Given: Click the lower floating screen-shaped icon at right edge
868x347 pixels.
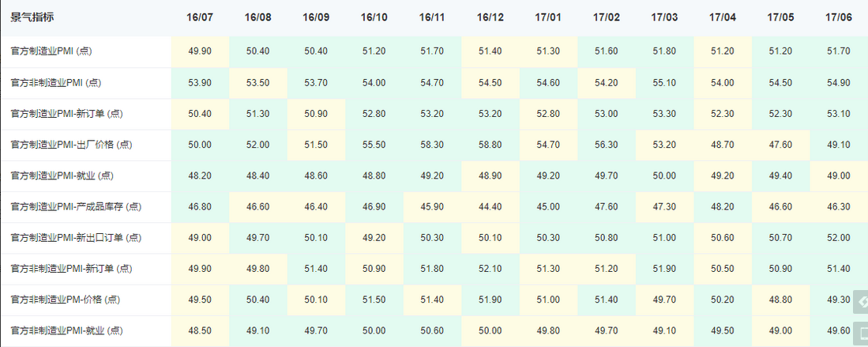Looking at the screenshot, I should [x=859, y=332].
